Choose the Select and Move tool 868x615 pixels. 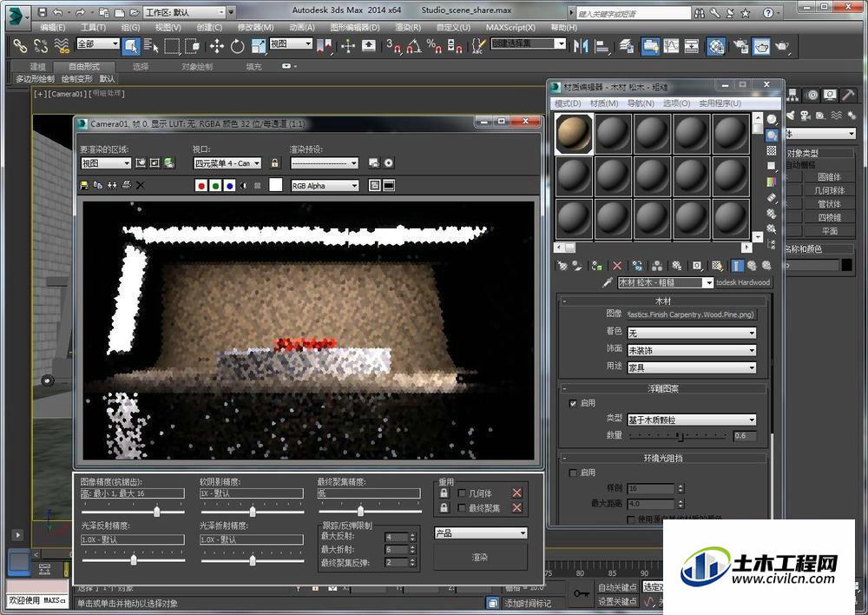click(216, 46)
